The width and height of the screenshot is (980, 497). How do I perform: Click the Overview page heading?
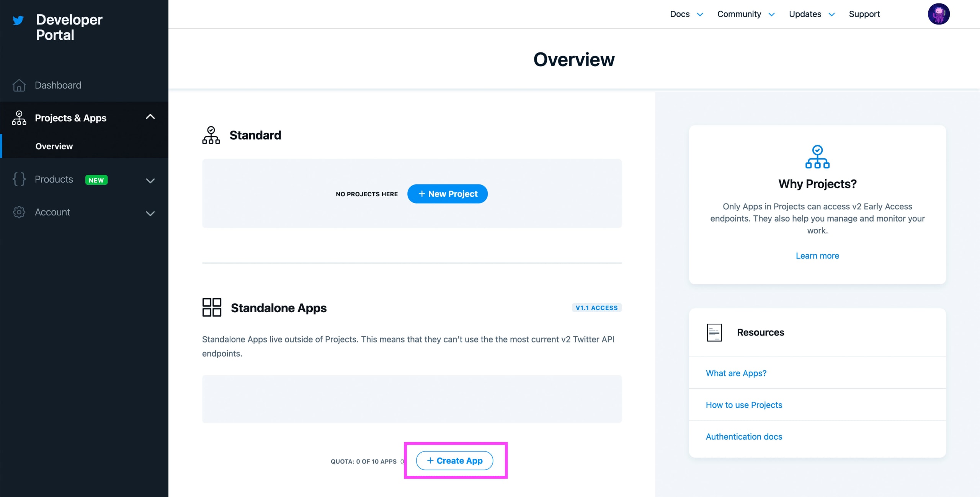click(574, 60)
